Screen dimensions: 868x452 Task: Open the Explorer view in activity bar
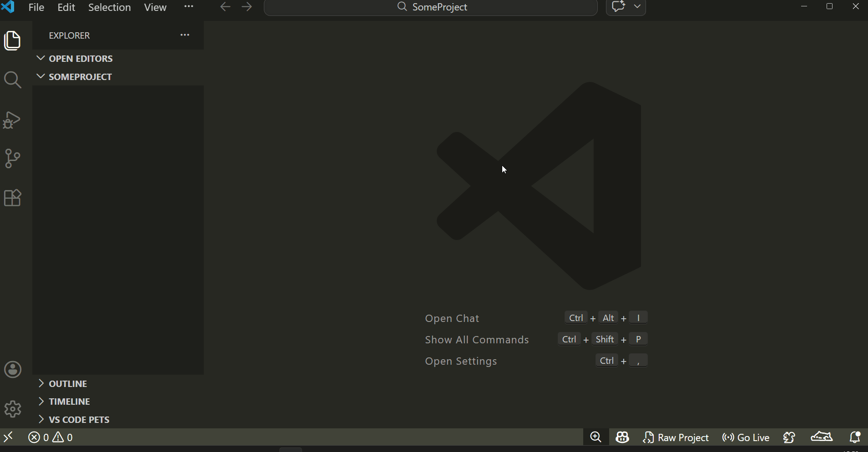(12, 40)
